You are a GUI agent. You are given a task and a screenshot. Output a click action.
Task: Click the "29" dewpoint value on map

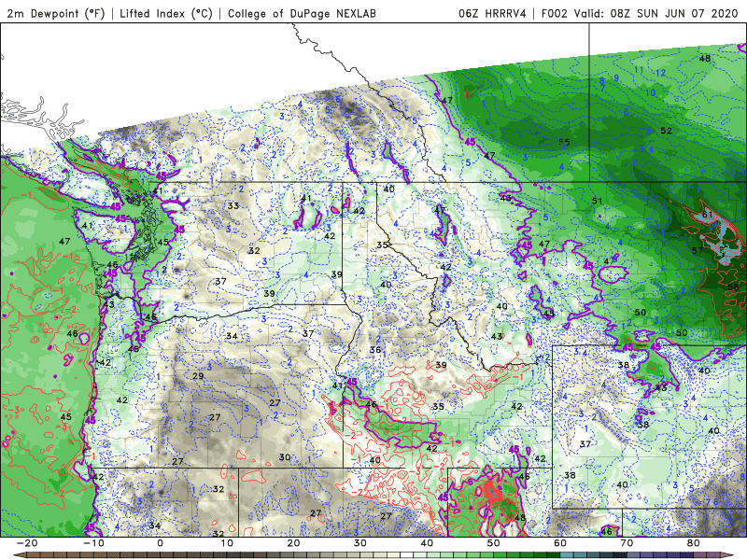(198, 376)
